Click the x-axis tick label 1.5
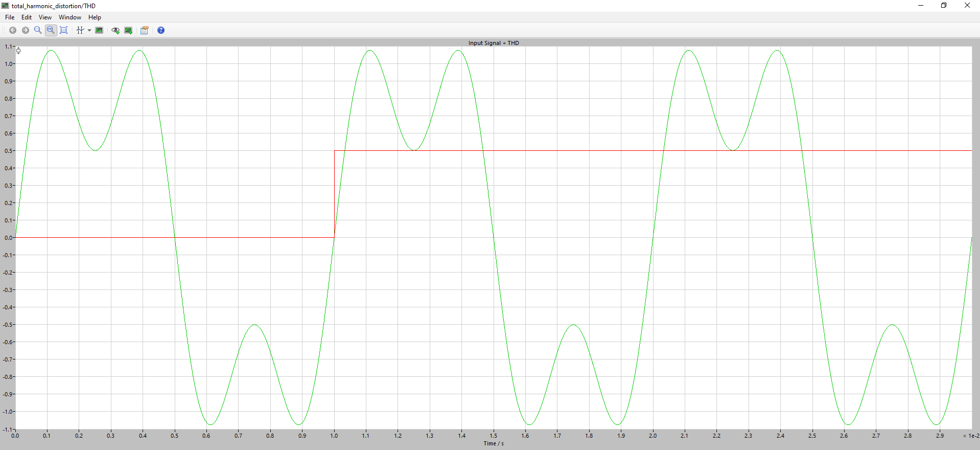Viewport: 980px width, 450px height. pos(493,436)
